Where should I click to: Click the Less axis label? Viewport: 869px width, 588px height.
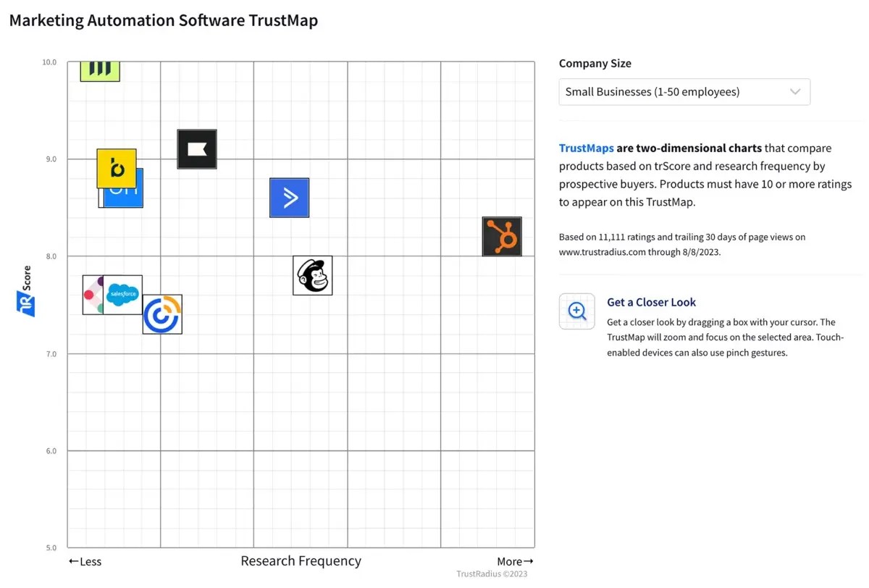[85, 561]
